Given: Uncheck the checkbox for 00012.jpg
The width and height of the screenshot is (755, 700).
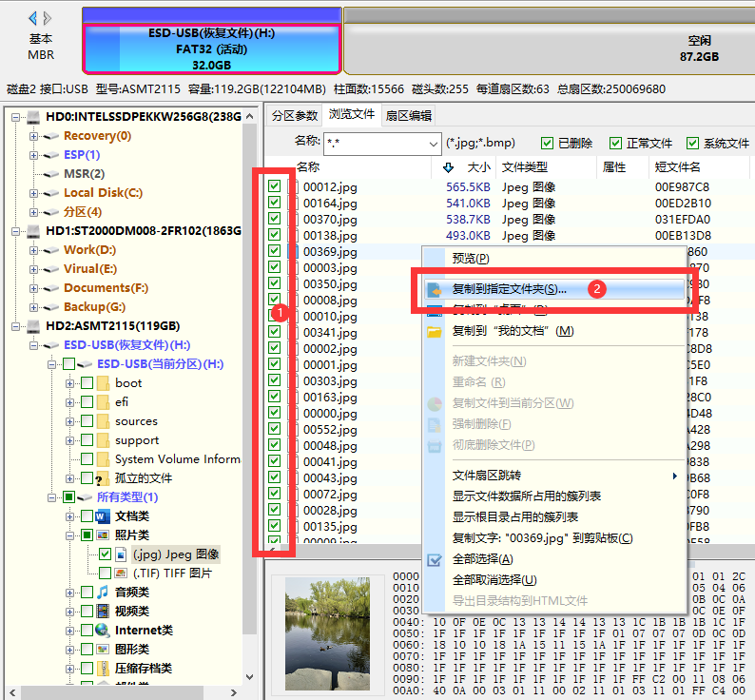Looking at the screenshot, I should click(x=275, y=187).
